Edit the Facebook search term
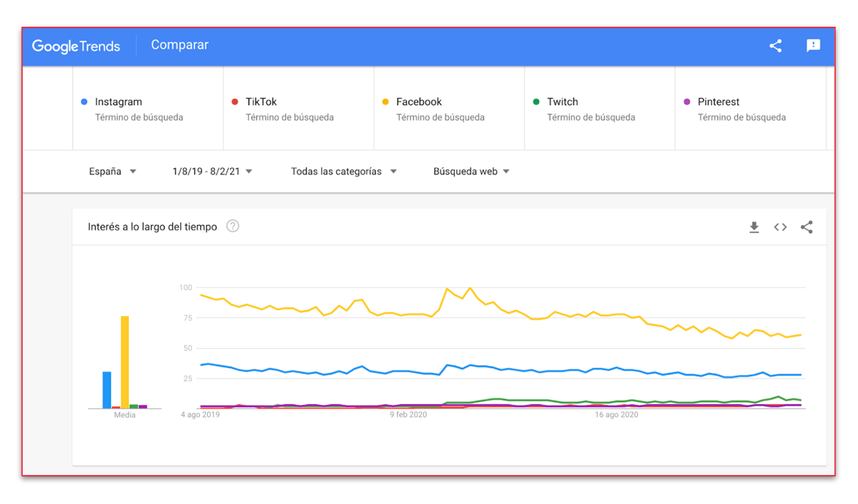 point(419,102)
